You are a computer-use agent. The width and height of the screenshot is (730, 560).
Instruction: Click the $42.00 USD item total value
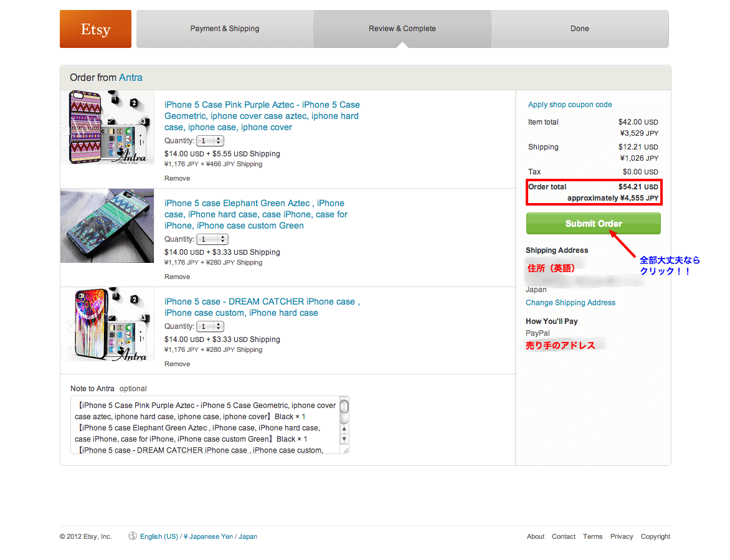pyautogui.click(x=638, y=122)
